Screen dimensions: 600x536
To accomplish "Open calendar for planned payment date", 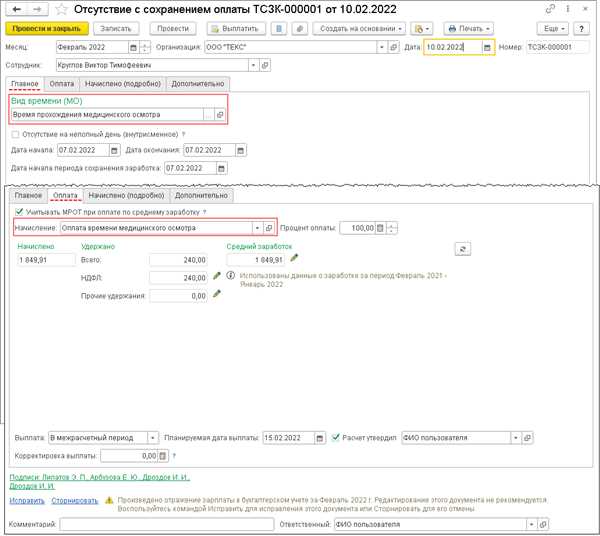I will 322,438.
